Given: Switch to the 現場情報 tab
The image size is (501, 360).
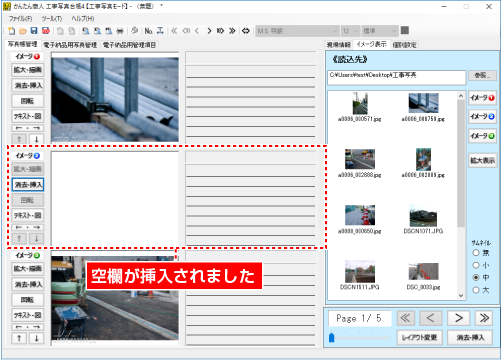Looking at the screenshot, I should pos(338,45).
